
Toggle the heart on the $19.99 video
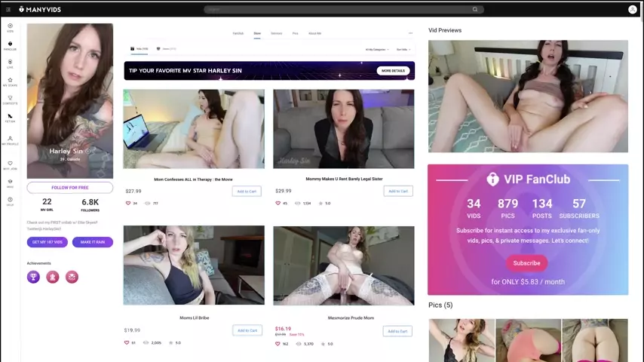tap(128, 342)
